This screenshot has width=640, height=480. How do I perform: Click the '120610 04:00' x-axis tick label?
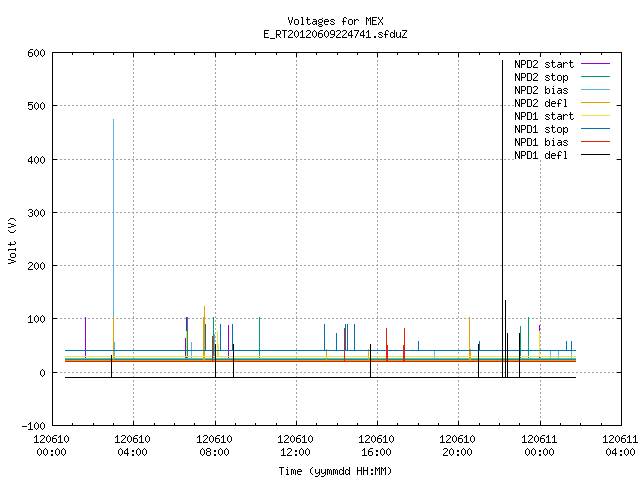[132, 446]
